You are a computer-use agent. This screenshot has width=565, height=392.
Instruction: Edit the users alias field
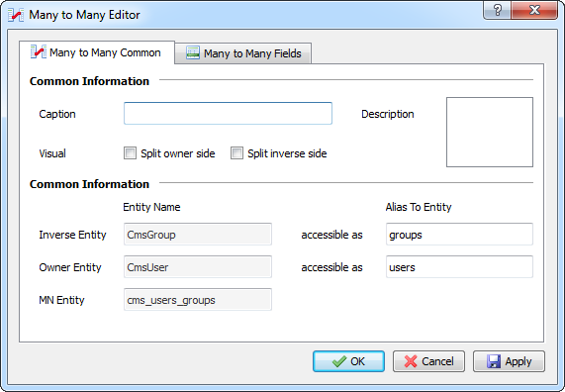(459, 267)
